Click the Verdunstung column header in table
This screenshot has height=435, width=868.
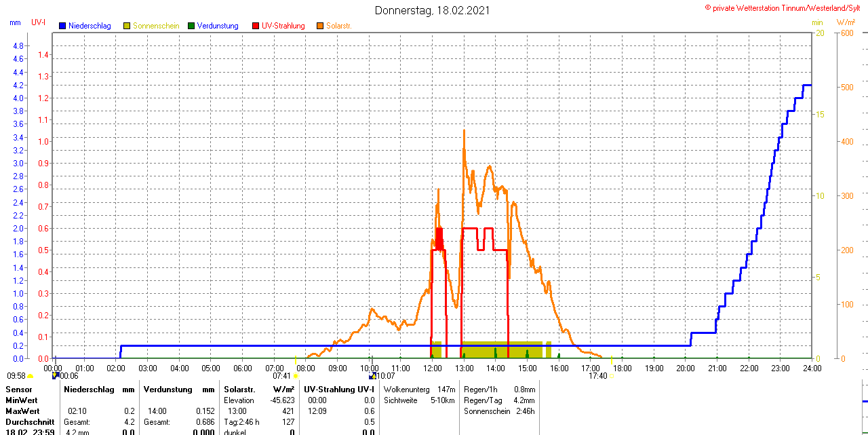[x=166, y=390]
